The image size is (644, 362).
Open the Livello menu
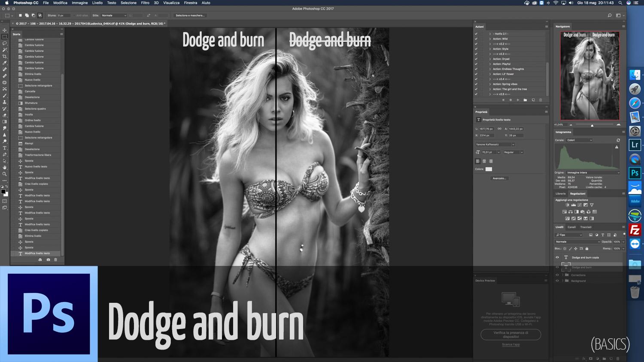point(97,3)
